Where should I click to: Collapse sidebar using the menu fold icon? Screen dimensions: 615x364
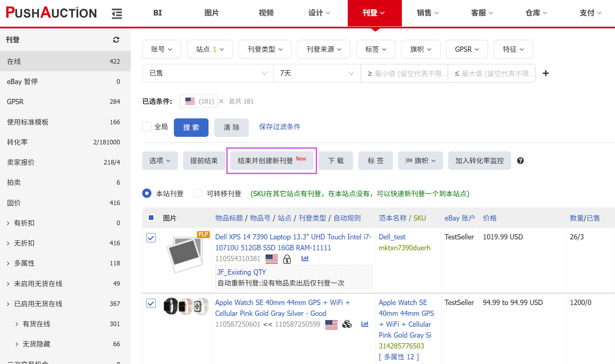[x=117, y=14]
